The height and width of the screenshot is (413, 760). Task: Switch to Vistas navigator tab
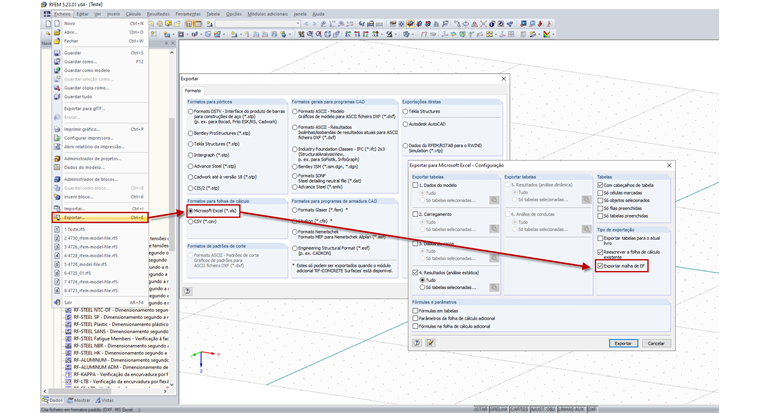click(x=105, y=400)
